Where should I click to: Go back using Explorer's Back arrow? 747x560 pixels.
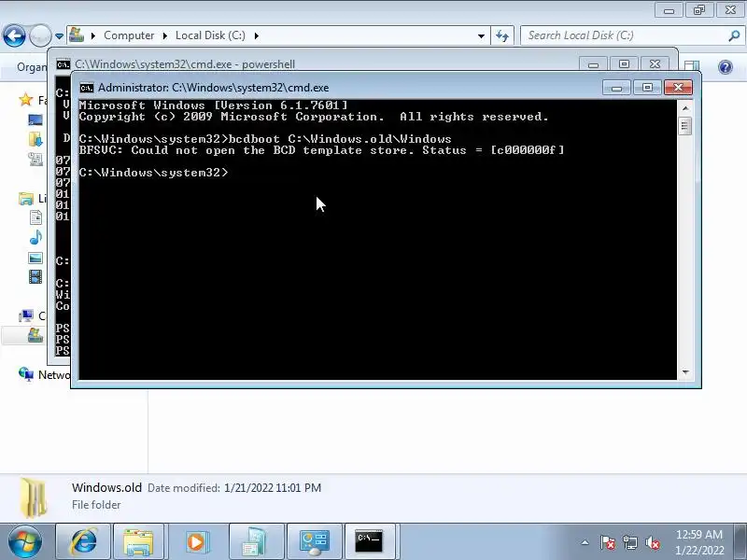coord(14,35)
